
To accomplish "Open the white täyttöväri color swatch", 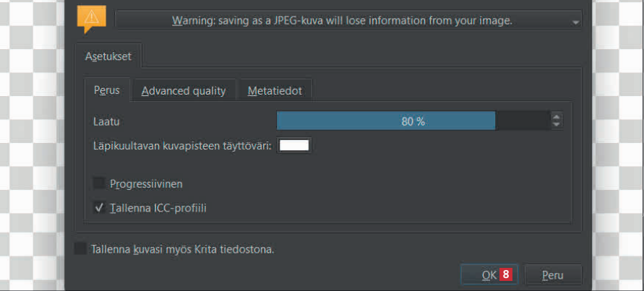I will click(x=294, y=146).
